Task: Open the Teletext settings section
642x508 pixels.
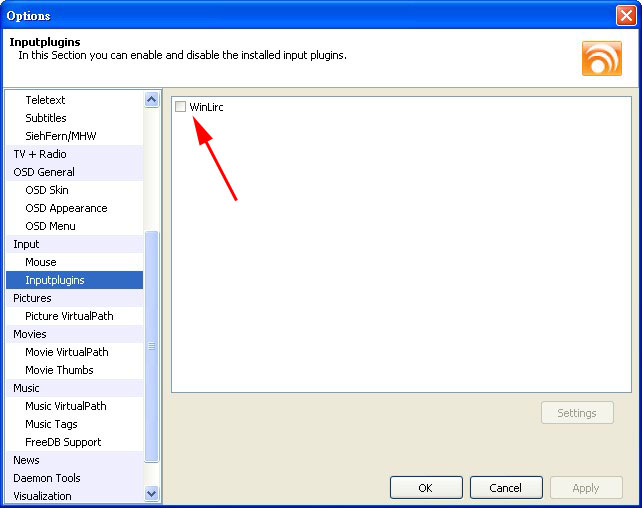Action: click(x=45, y=100)
